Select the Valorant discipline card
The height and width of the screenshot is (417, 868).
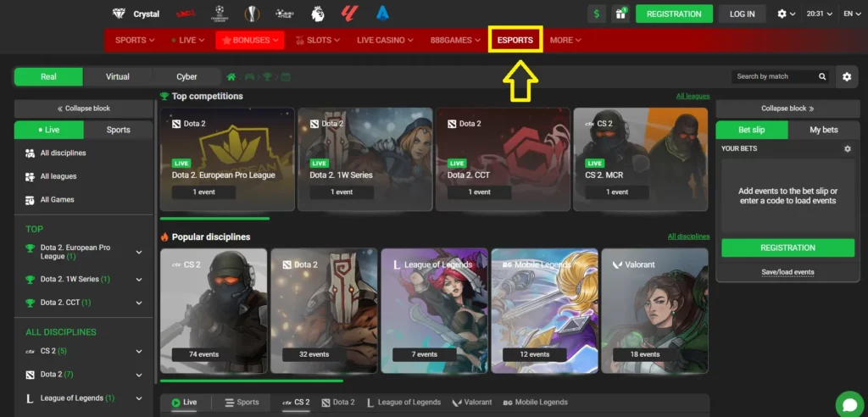click(654, 311)
